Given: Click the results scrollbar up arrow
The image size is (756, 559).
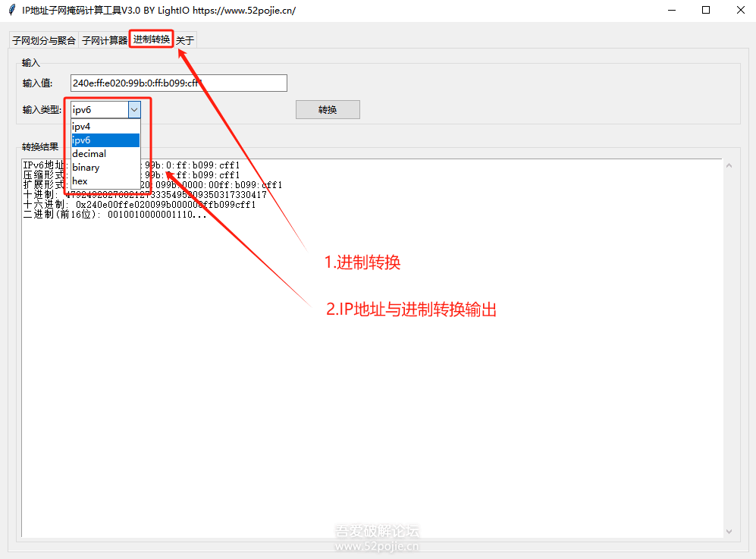Looking at the screenshot, I should tap(729, 165).
